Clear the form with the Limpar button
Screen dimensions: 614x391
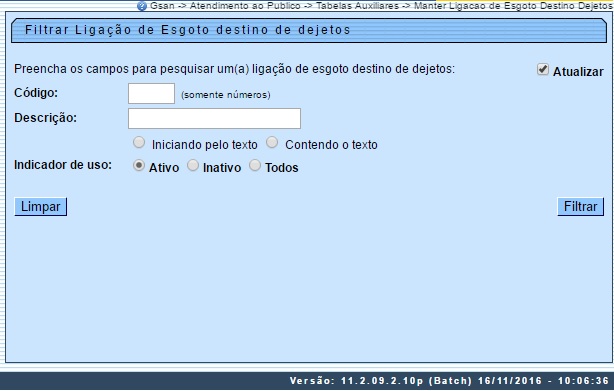(x=41, y=207)
